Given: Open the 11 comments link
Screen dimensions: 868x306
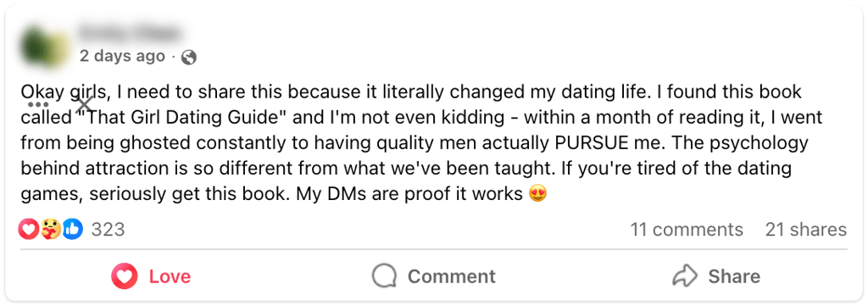Looking at the screenshot, I should click(687, 229).
